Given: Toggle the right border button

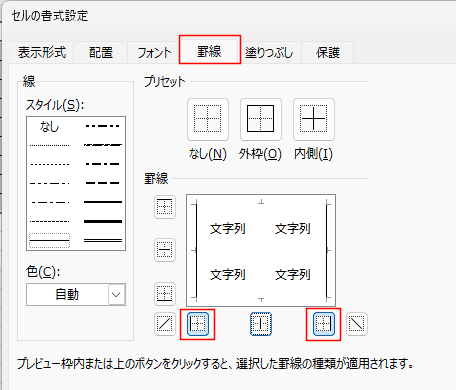Looking at the screenshot, I should click(323, 324).
